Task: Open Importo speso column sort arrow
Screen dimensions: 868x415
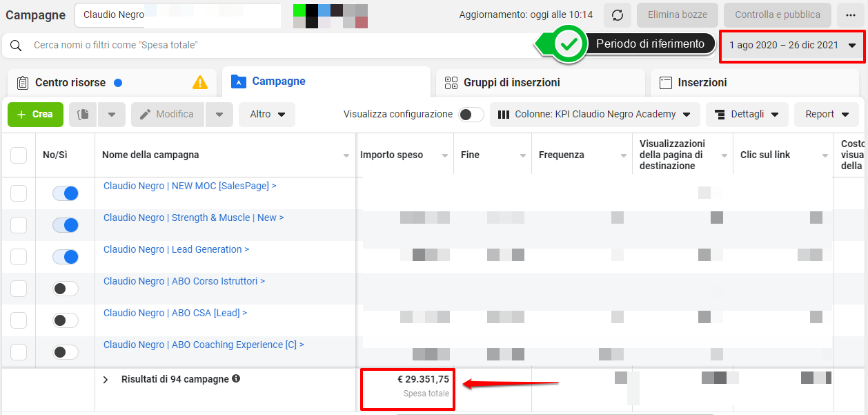Action: click(x=445, y=156)
